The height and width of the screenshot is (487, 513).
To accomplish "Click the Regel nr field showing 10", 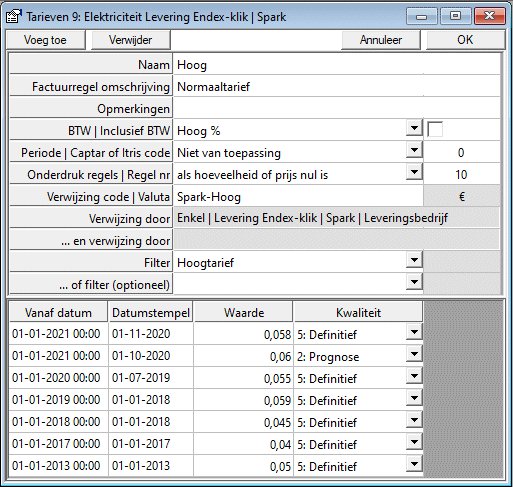I will coord(462,175).
